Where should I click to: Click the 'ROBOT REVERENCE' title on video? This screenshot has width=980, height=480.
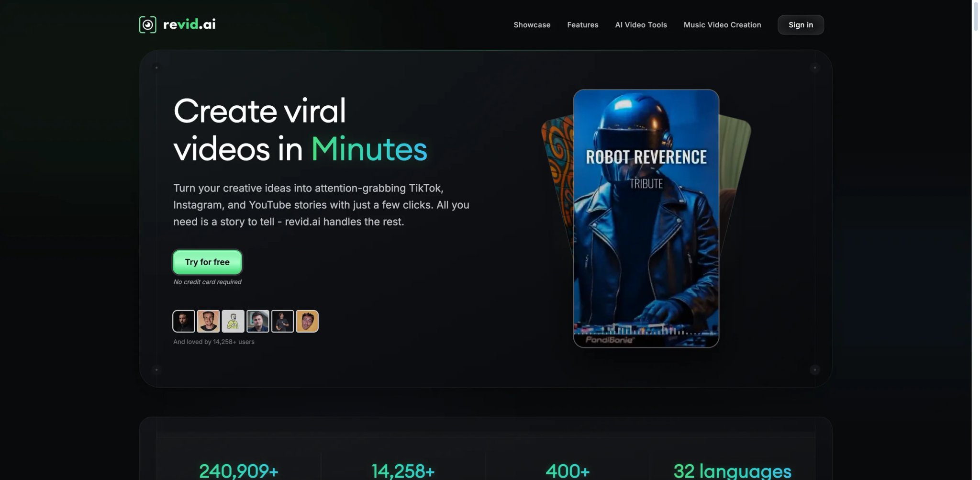coord(646,157)
